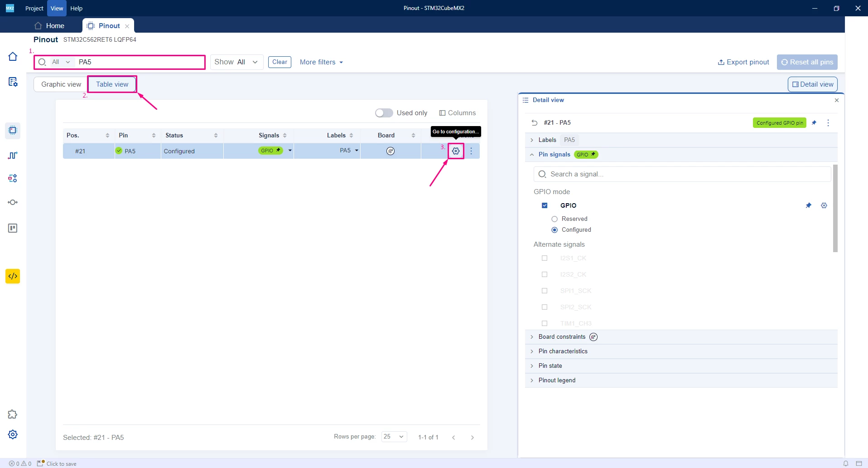Click the Detail view vertical scrollbar
The height and width of the screenshot is (468, 868).
click(x=835, y=208)
